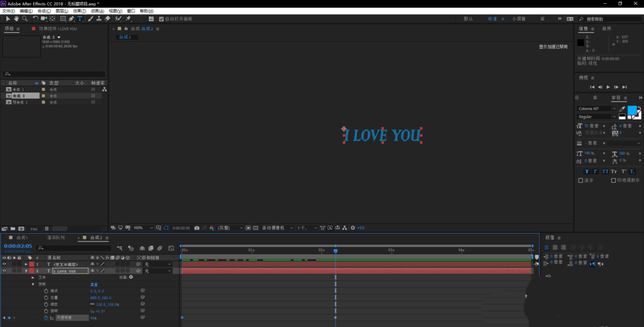The width and height of the screenshot is (644, 327).
Task: Open the Animation menu
Action: coord(97,11)
